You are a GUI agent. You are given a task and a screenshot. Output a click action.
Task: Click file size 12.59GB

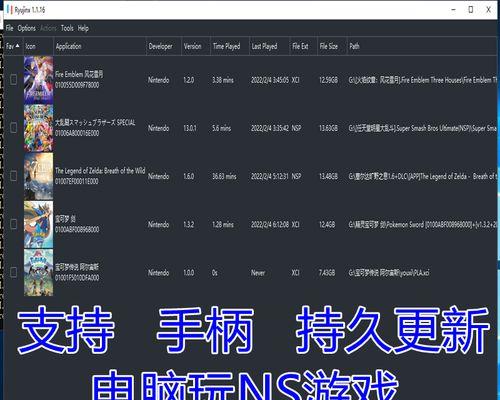point(328,80)
